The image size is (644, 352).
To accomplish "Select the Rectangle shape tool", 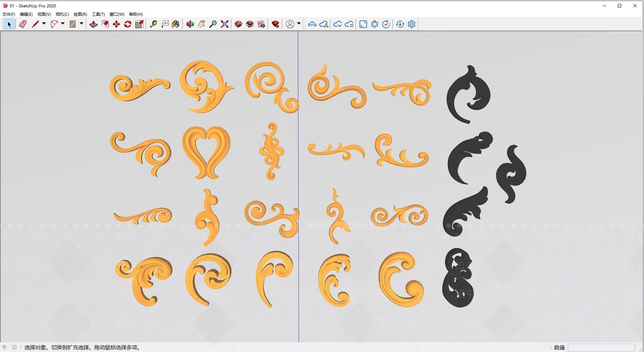I will 73,24.
